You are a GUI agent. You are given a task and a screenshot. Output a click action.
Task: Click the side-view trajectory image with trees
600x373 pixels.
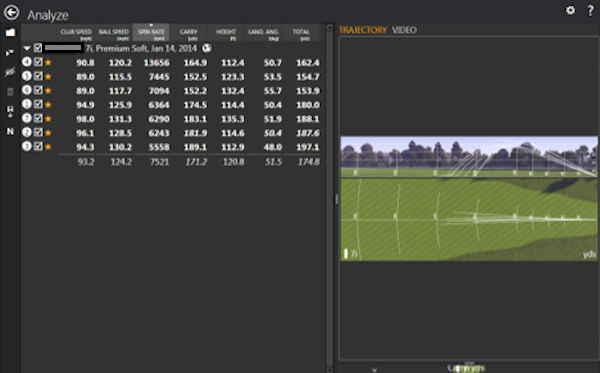[469, 156]
